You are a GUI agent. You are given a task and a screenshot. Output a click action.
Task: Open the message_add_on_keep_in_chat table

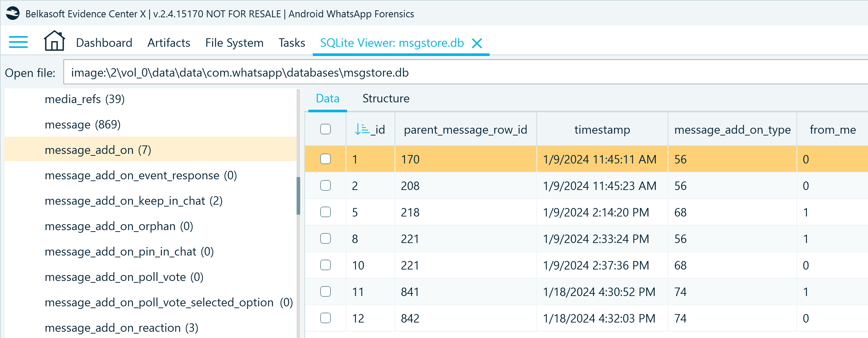(x=133, y=201)
